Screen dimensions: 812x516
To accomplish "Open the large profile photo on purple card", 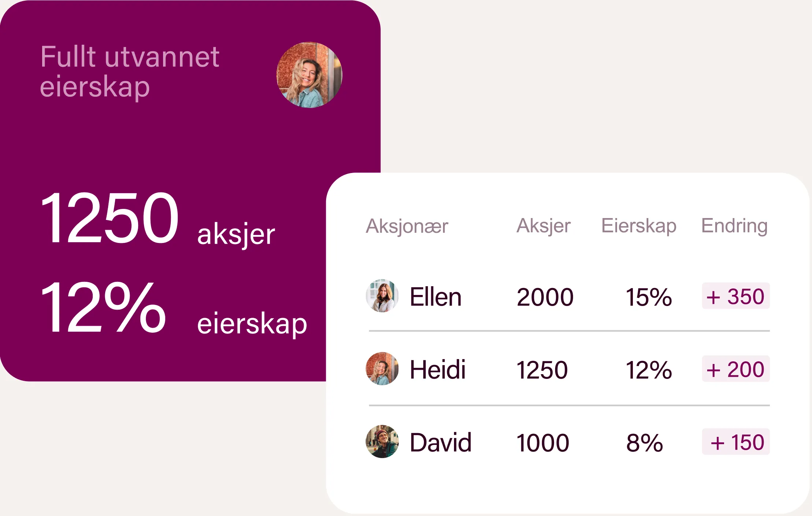I will (x=309, y=75).
